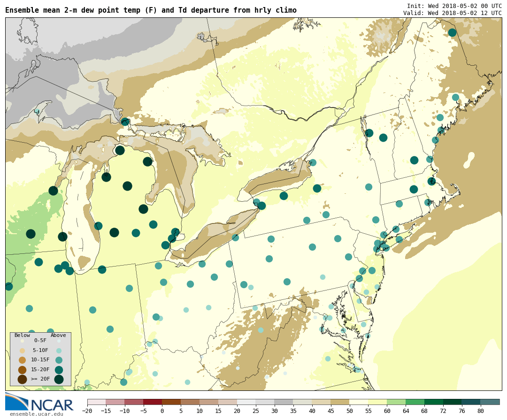Viewport: 507px width, 420px height.
Task: Click the legend's Above '>= 20F' dark green circle
Action: coord(59,379)
